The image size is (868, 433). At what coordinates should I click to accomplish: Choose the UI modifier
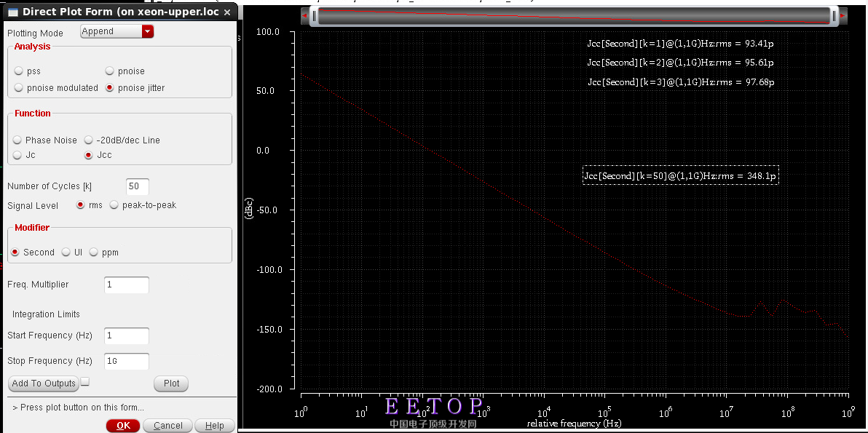tap(66, 253)
